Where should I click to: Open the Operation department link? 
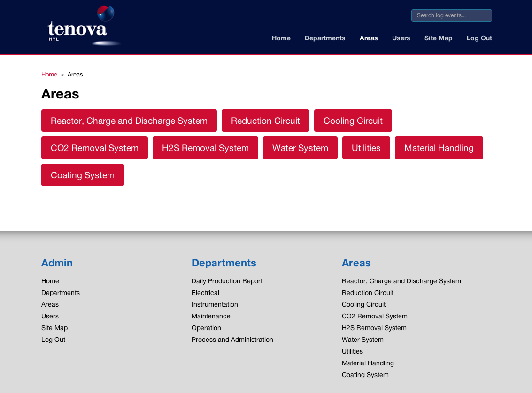(x=206, y=328)
